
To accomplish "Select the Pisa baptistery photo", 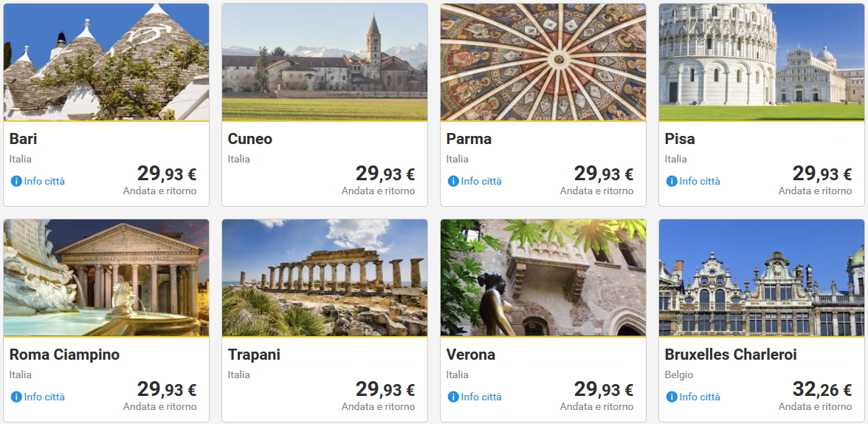I will (762, 62).
